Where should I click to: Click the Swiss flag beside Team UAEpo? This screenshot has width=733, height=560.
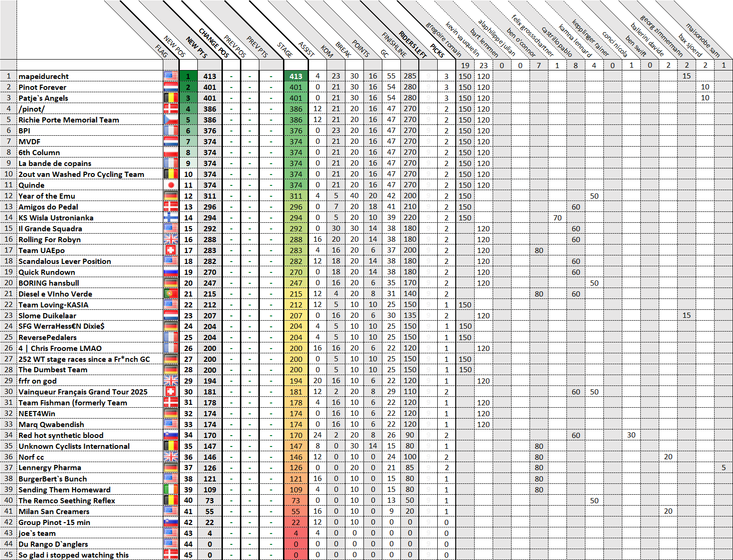click(171, 250)
